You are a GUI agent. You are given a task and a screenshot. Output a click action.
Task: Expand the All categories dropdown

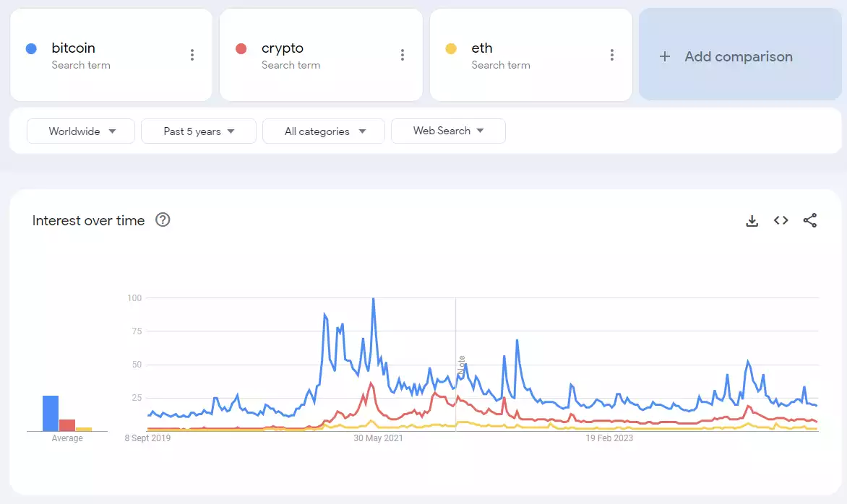(x=323, y=131)
